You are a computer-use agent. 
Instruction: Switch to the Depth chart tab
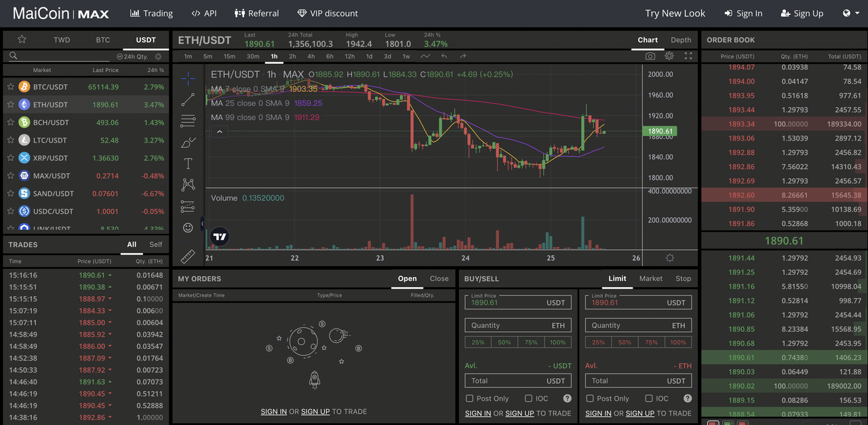point(681,40)
